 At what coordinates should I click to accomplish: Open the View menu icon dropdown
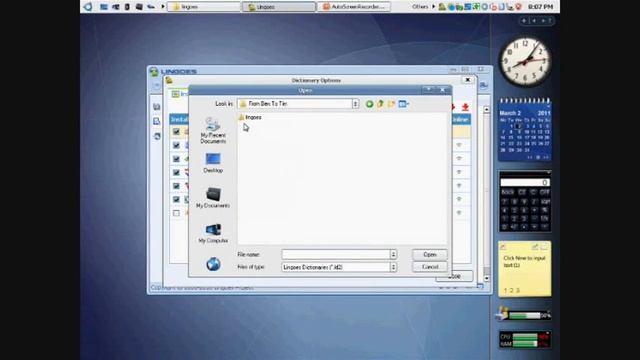click(x=404, y=104)
